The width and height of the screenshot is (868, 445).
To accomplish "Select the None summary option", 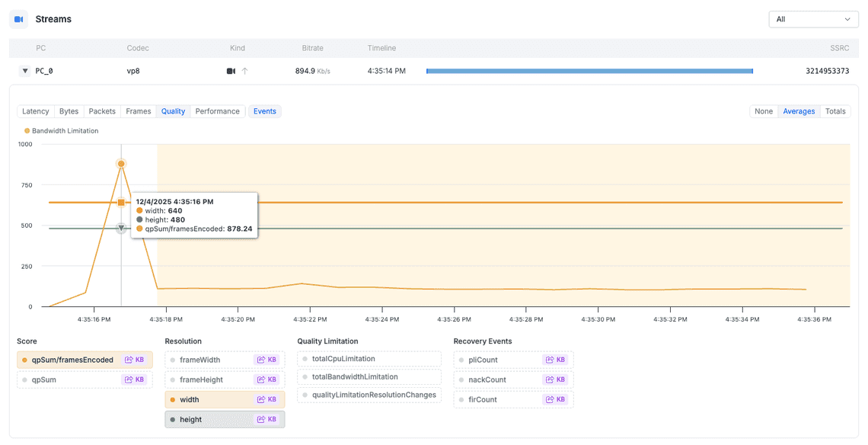I will (x=763, y=111).
